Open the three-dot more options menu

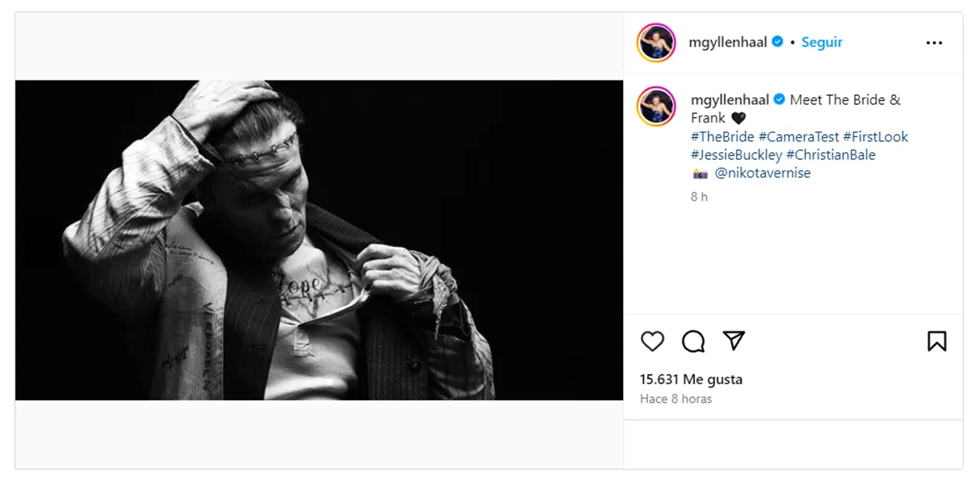tap(934, 43)
